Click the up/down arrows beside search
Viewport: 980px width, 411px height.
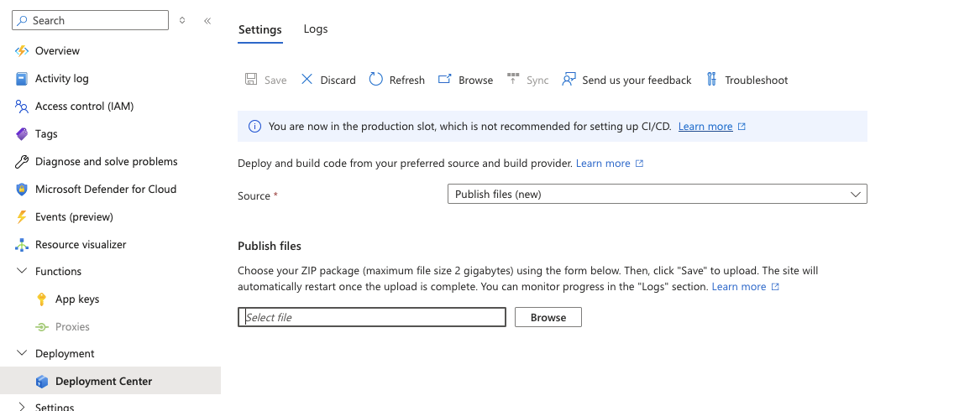182,20
